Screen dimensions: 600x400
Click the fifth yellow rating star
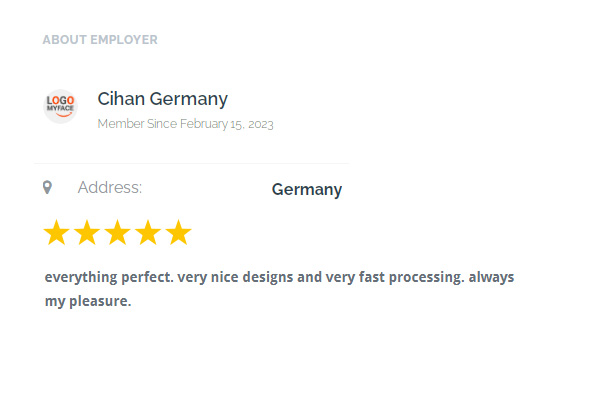pos(178,232)
